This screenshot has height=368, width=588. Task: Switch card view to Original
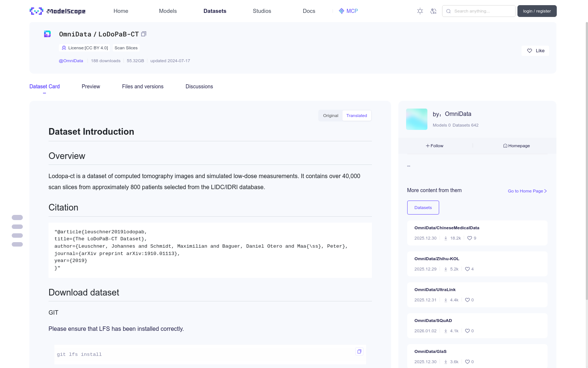(331, 116)
